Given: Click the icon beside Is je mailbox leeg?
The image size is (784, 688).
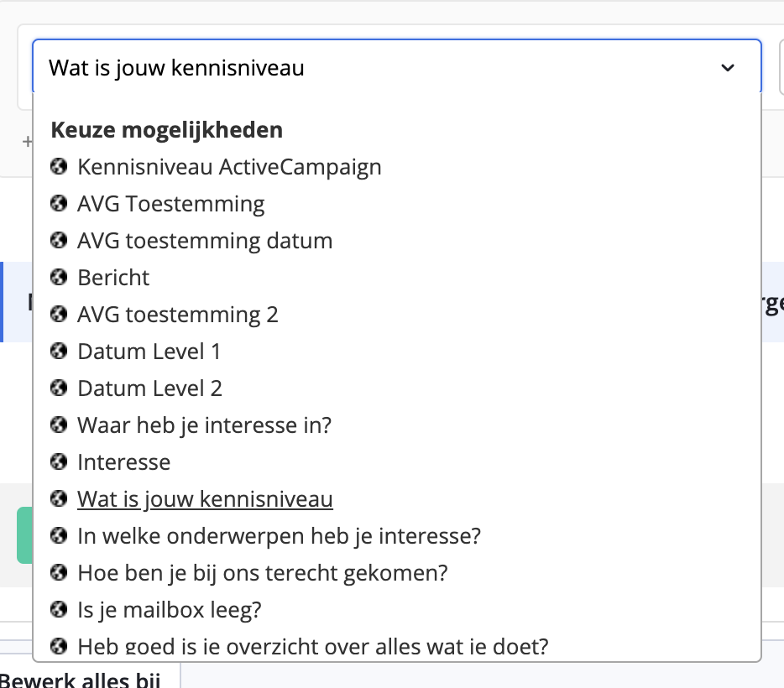Looking at the screenshot, I should 59,609.
